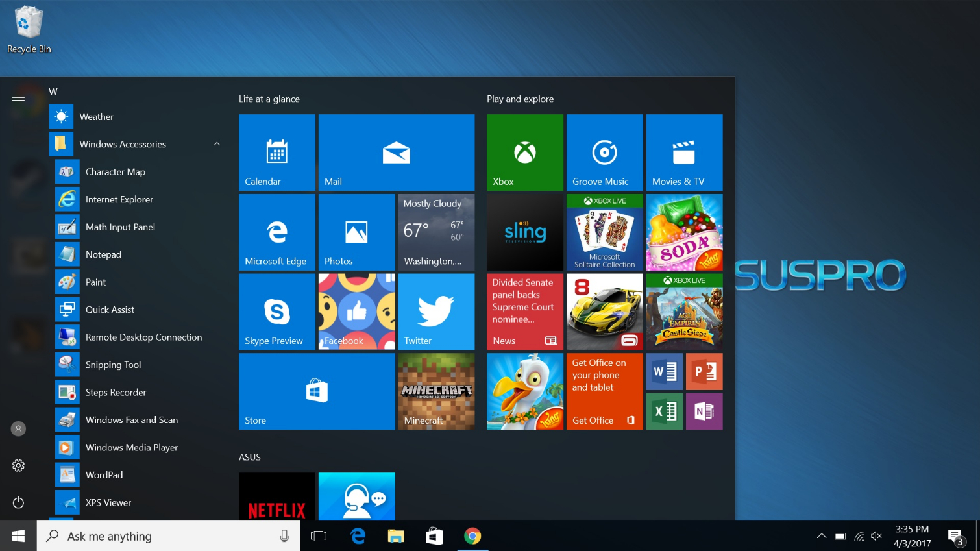Expand the Start menu hamburger button
Image resolution: width=980 pixels, height=551 pixels.
point(18,97)
